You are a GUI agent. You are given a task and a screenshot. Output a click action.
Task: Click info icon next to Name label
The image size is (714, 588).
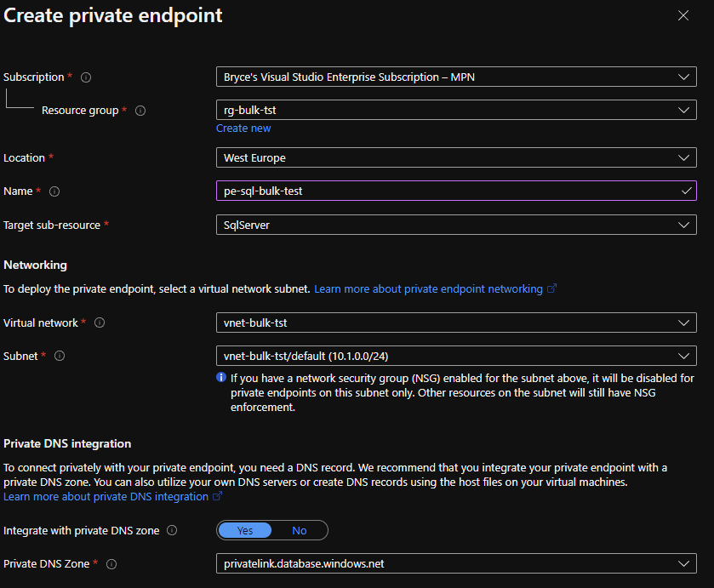pos(54,191)
